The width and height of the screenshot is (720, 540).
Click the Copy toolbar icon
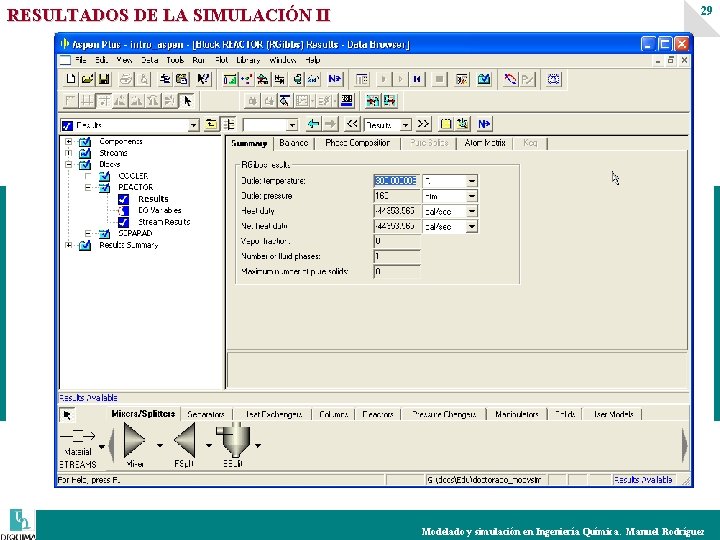[x=165, y=79]
